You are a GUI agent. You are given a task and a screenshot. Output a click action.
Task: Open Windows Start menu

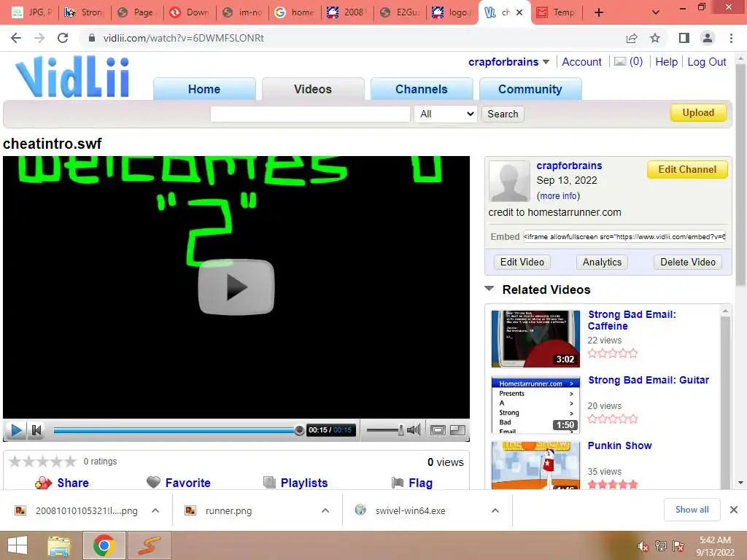point(18,545)
